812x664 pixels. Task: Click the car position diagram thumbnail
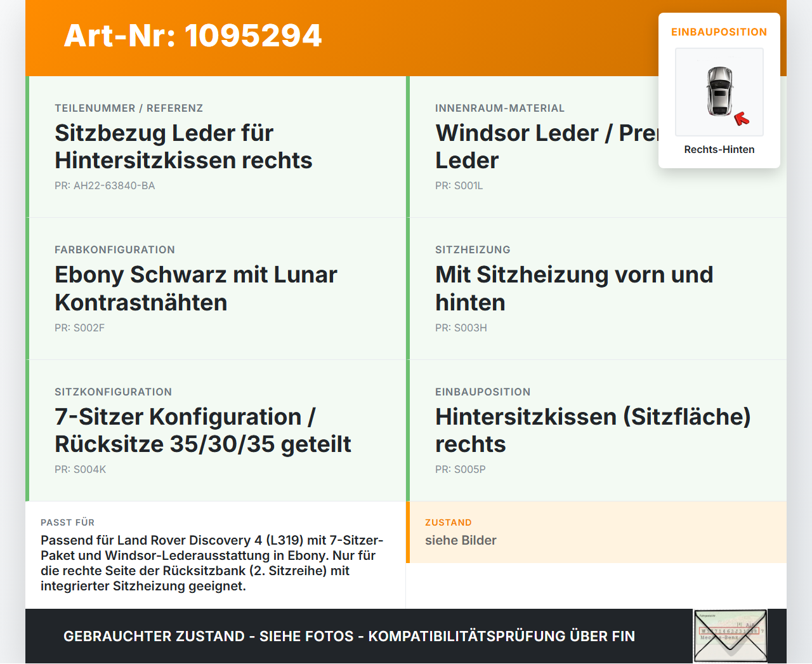click(719, 92)
